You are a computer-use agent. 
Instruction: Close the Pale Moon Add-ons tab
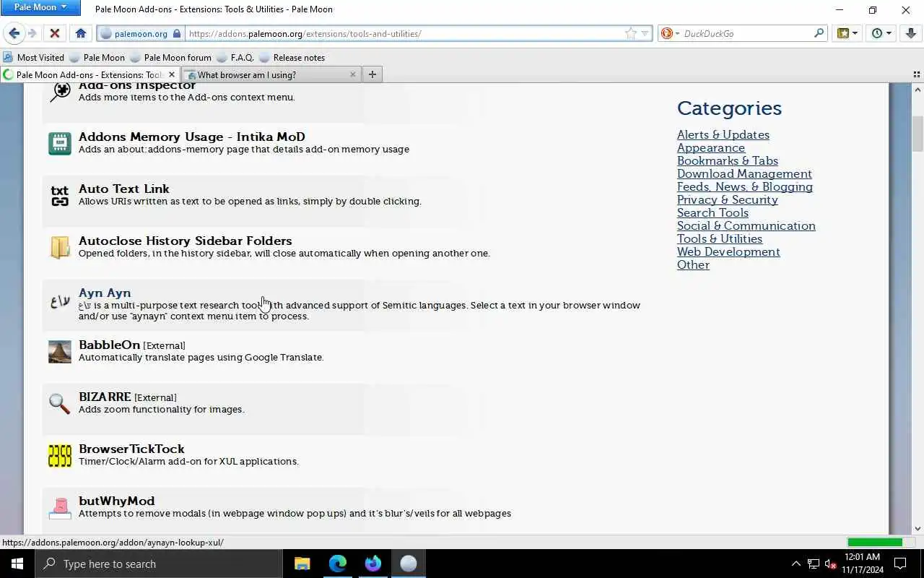click(x=172, y=74)
